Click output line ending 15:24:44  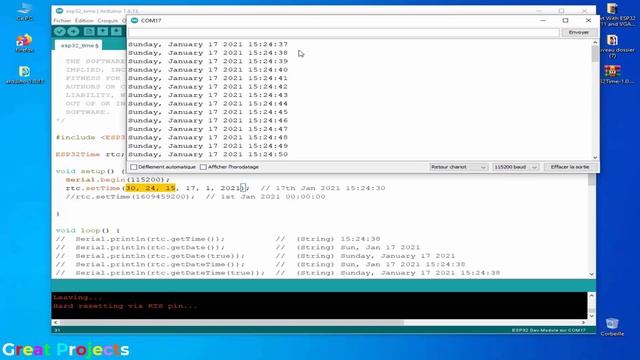coord(208,104)
